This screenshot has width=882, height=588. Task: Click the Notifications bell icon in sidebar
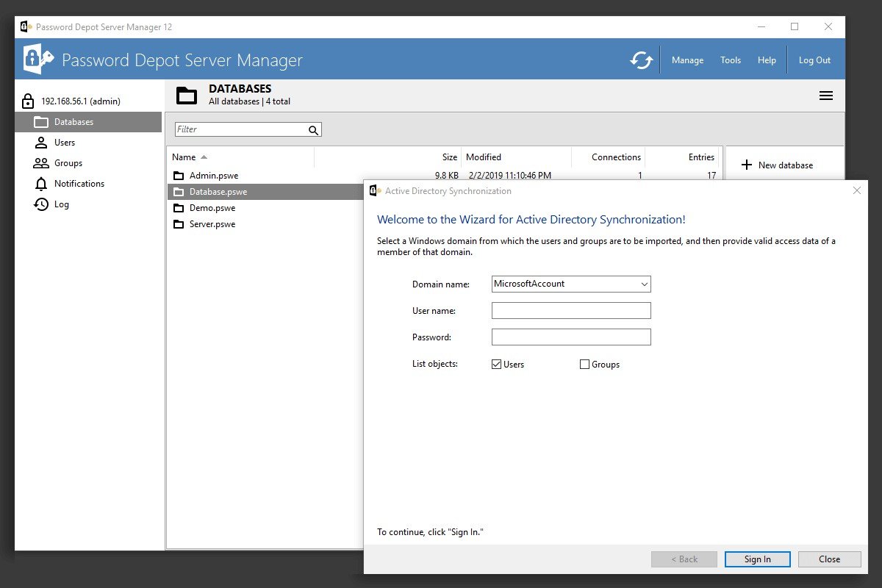coord(41,184)
